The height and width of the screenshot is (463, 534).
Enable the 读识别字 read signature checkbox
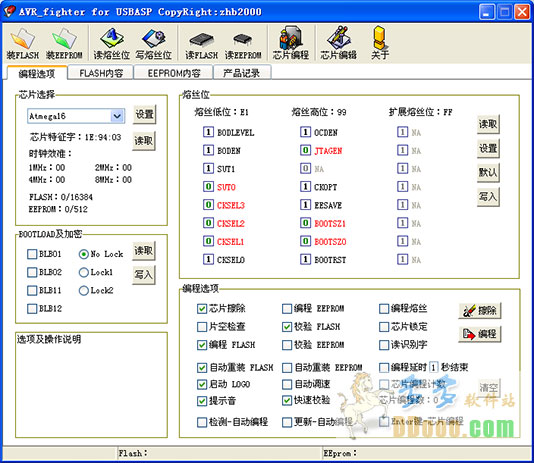384,345
